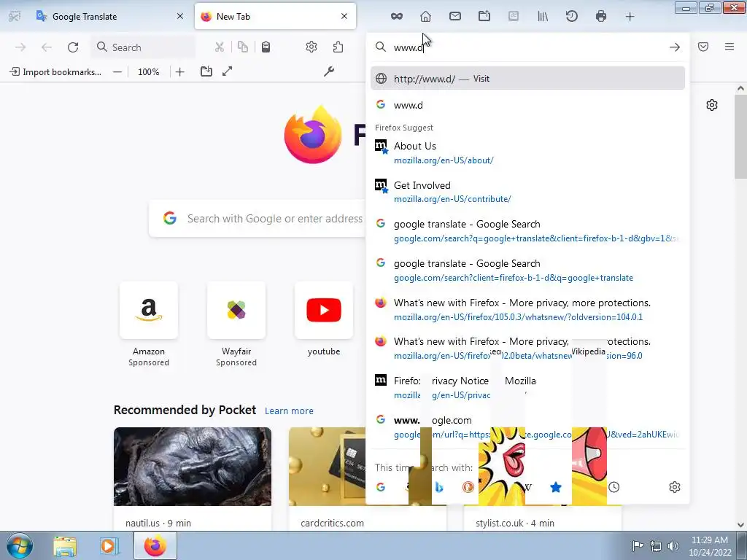The height and width of the screenshot is (560, 747).
Task: Zoom out with the minus button
Action: pyautogui.click(x=117, y=72)
